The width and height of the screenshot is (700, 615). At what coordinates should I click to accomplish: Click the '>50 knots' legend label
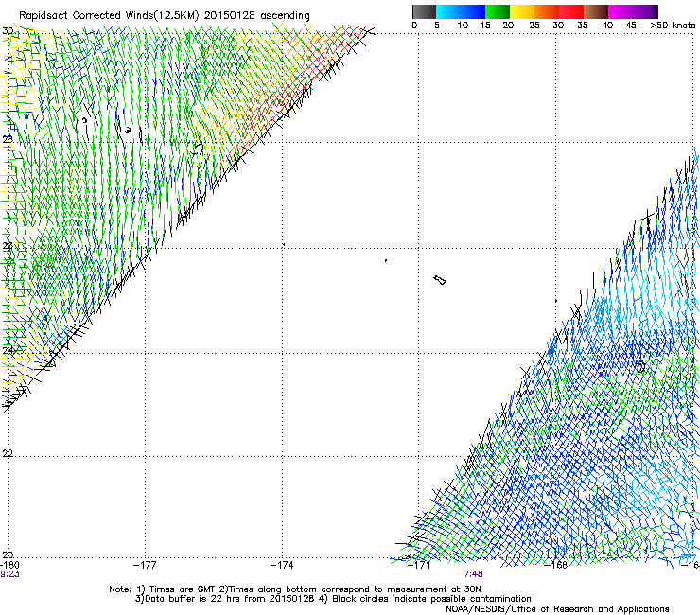pos(673,26)
